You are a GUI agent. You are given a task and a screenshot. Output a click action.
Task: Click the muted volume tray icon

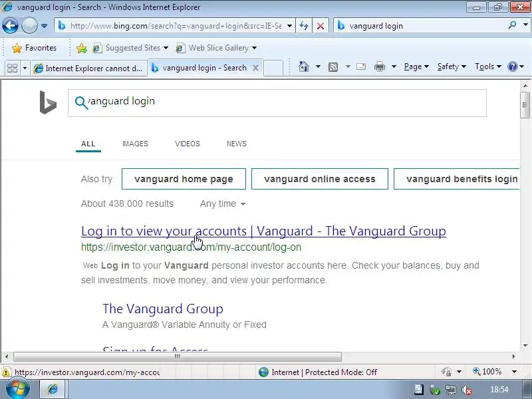pos(467,390)
